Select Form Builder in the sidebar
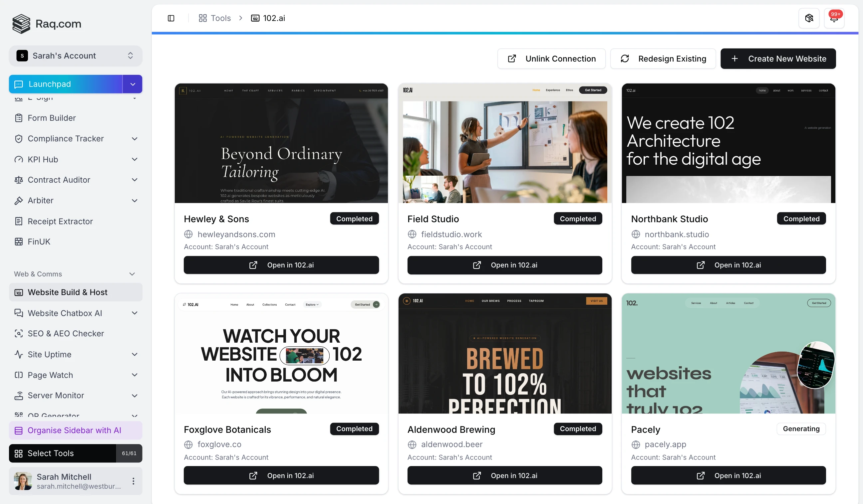The height and width of the screenshot is (504, 863). [76, 118]
